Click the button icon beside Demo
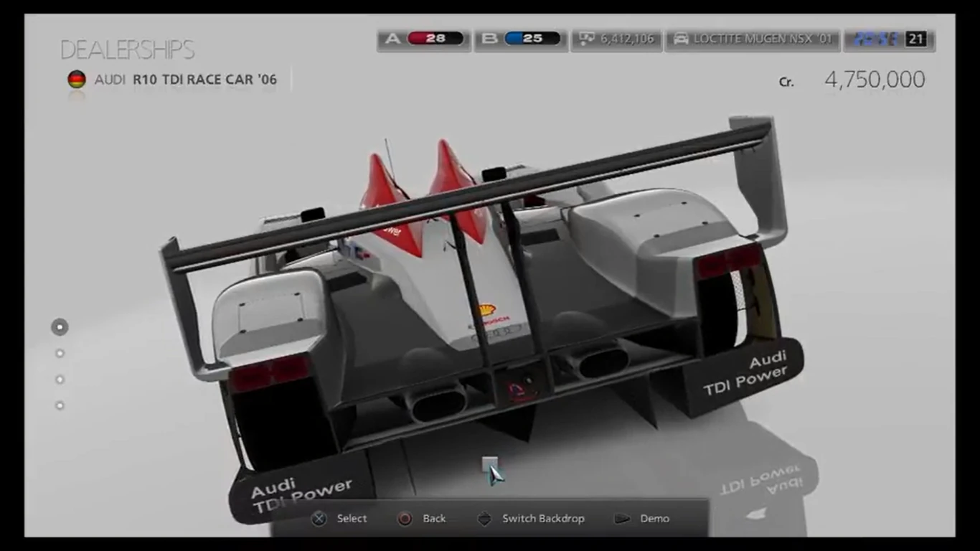 click(622, 519)
